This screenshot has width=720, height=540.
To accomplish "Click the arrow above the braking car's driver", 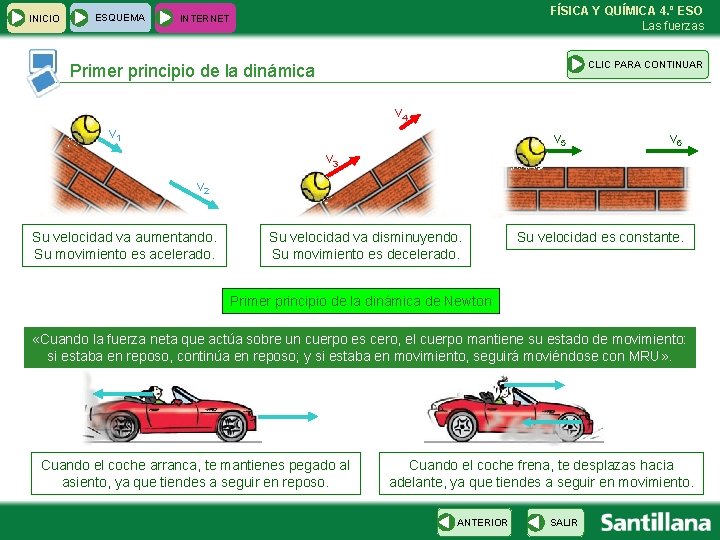I will pyautogui.click(x=534, y=385).
